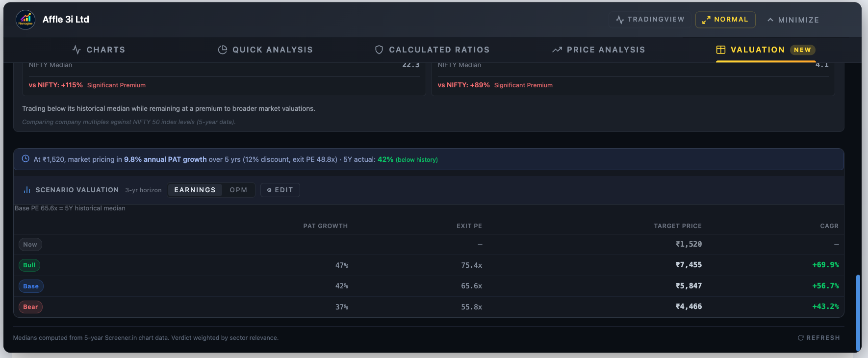Viewport: 868px width, 358px height.
Task: Click Base PAT growth 42%
Action: (x=342, y=286)
